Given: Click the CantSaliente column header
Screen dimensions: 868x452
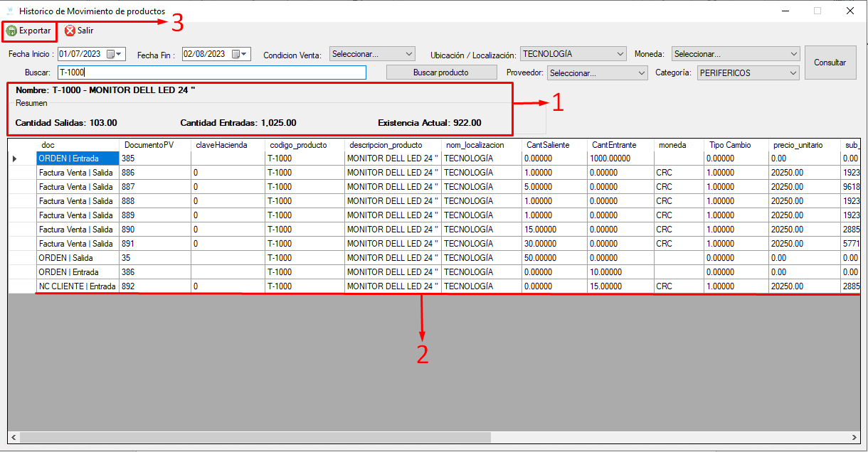Looking at the screenshot, I should tap(554, 145).
